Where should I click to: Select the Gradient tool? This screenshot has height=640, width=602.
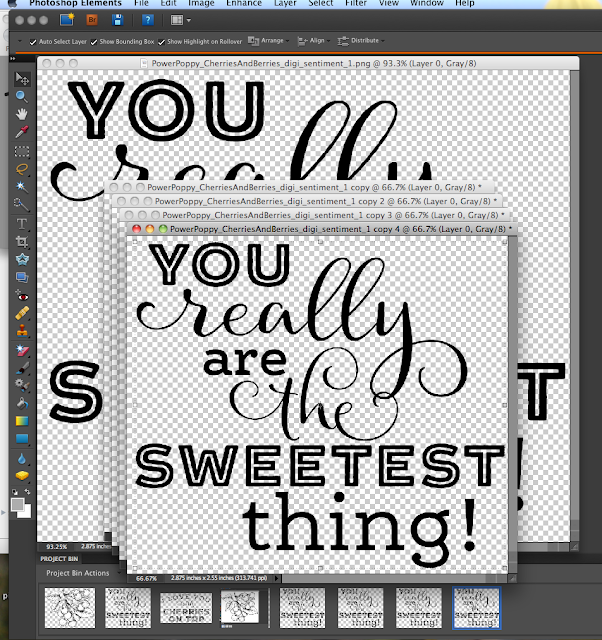tap(22, 421)
